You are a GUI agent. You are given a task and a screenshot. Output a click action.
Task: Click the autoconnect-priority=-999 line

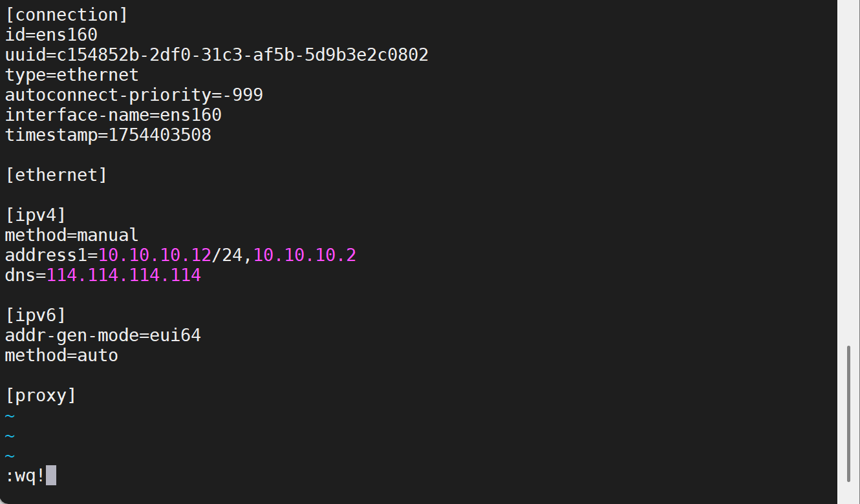coord(134,95)
